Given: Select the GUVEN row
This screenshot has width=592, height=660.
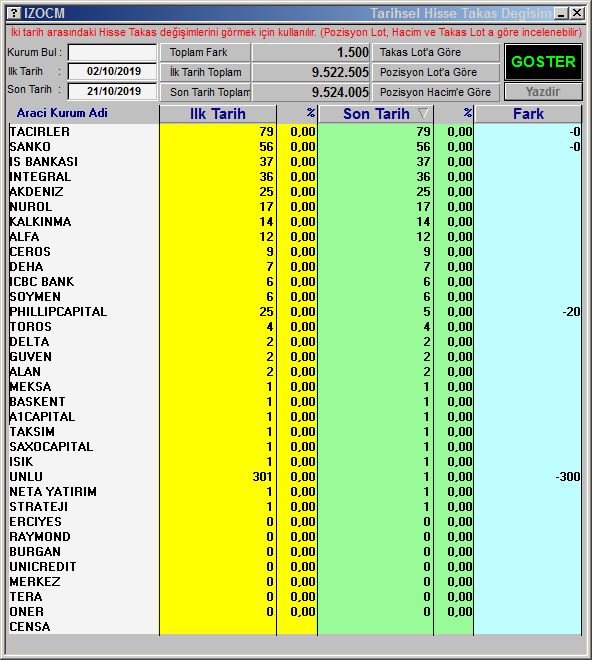Looking at the screenshot, I should [295, 357].
